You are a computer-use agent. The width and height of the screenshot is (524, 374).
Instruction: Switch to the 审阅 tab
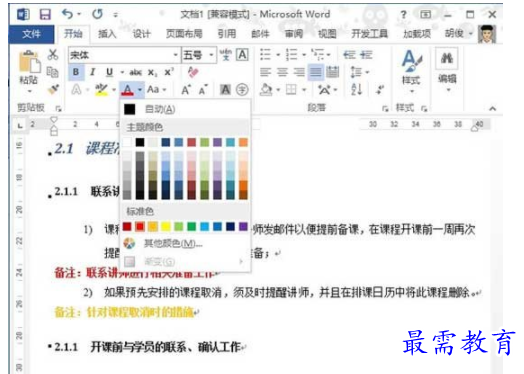294,34
